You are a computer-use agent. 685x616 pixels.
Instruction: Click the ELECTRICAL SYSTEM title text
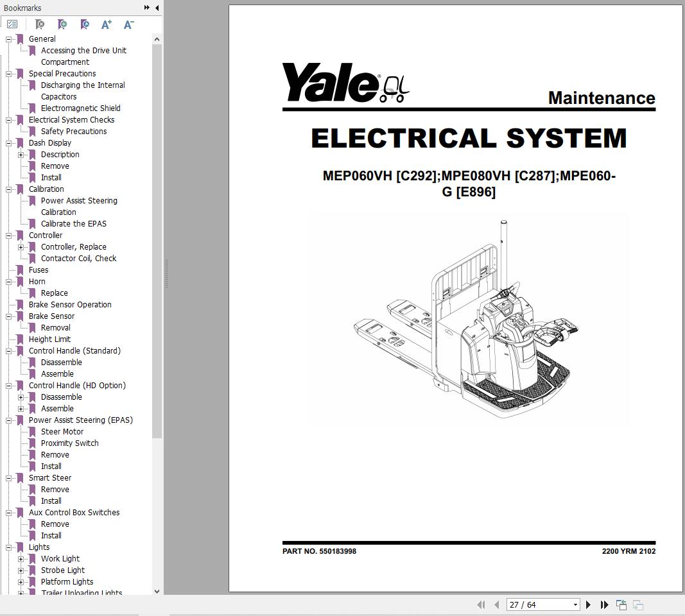coord(469,138)
